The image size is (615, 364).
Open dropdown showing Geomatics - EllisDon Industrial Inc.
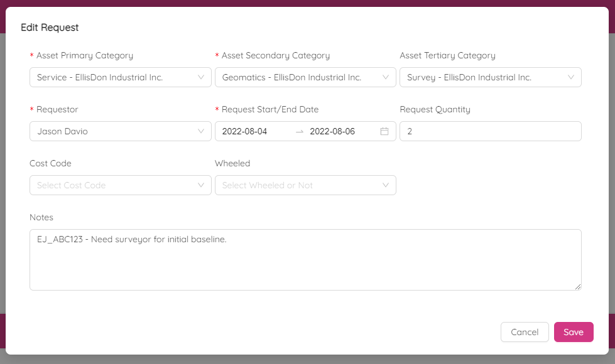click(x=298, y=77)
